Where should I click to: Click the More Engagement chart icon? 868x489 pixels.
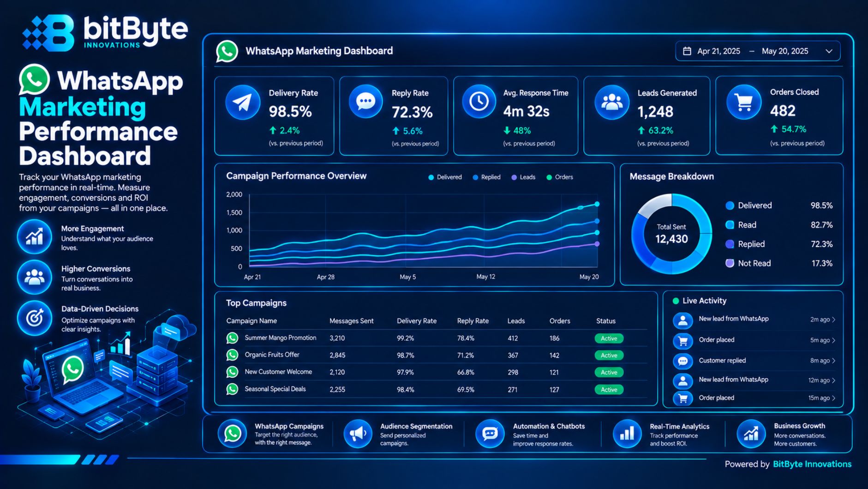(x=34, y=237)
